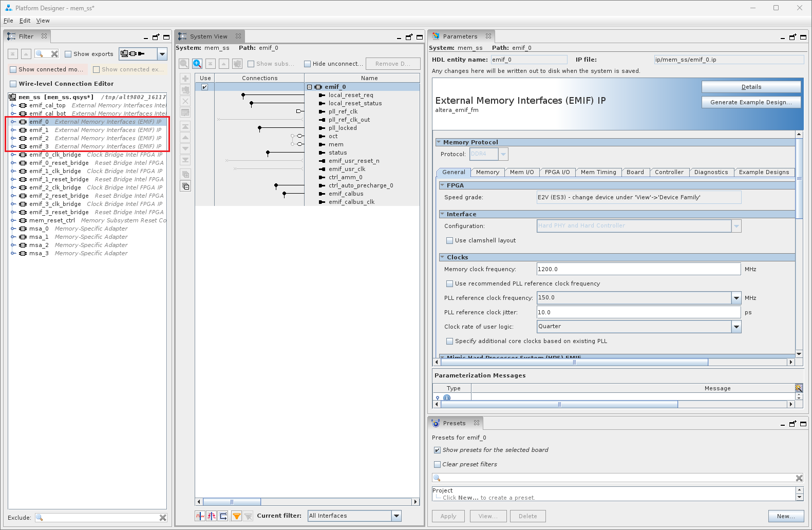The height and width of the screenshot is (530, 812).
Task: Clear the Presets search using X icon
Action: click(799, 478)
